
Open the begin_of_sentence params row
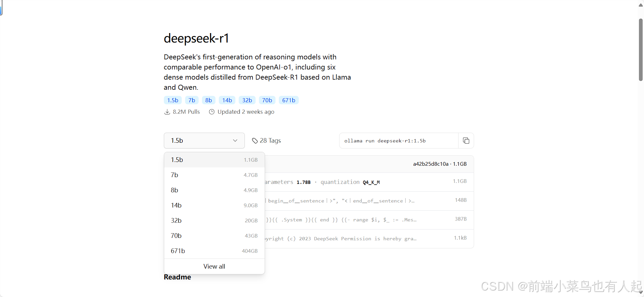point(369,201)
